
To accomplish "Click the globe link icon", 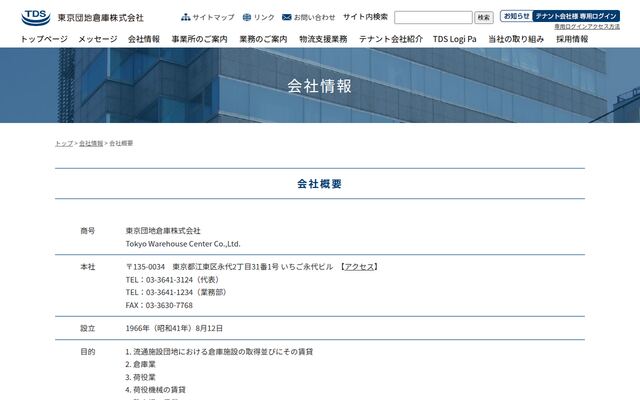I will click(x=247, y=17).
